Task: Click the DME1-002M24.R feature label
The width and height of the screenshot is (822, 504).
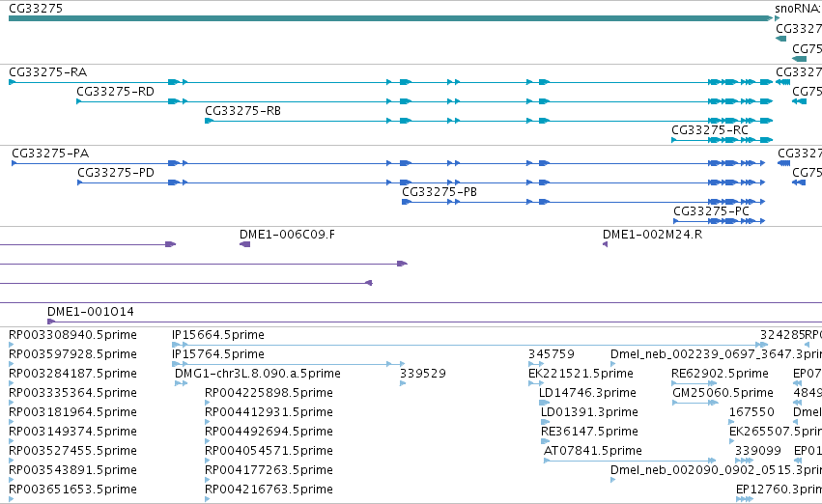Action: coord(653,235)
